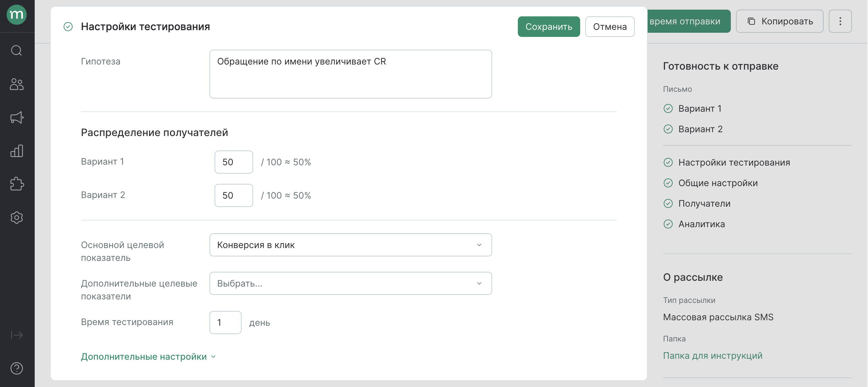The width and height of the screenshot is (868, 387).
Task: Click 'Тип рассылки' label
Action: point(689,300)
